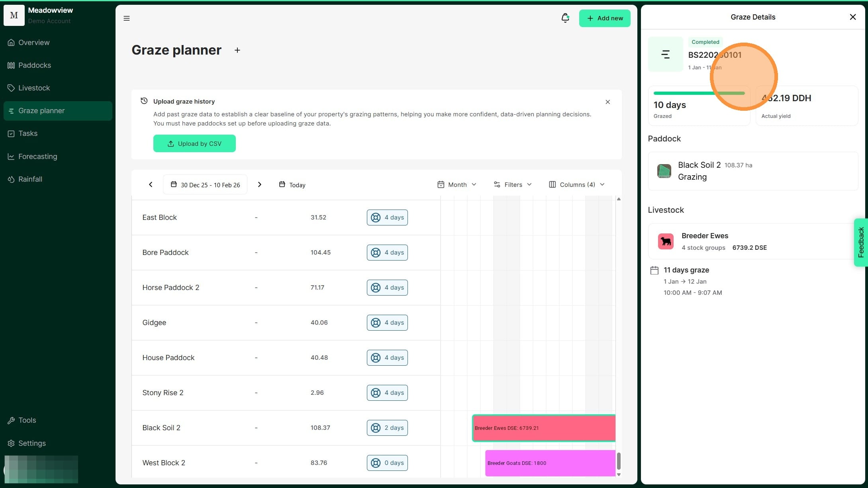
Task: Click the plus icon beside Graze planner
Action: coord(237,50)
